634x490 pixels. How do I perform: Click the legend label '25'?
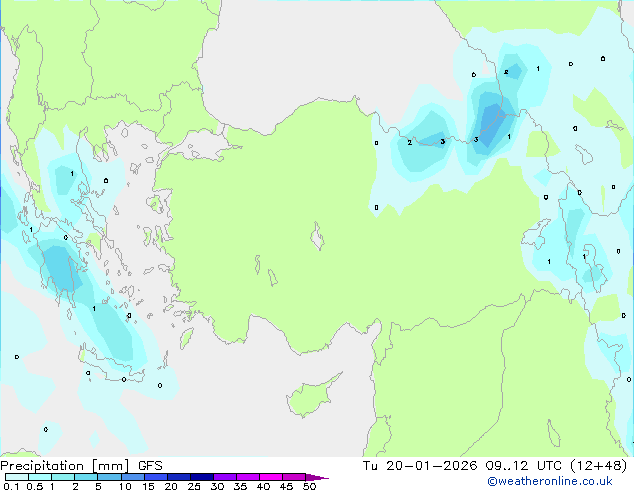point(194,486)
